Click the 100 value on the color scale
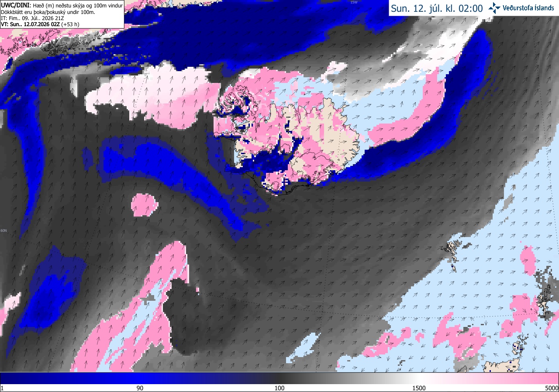The image size is (559, 392). (279, 388)
